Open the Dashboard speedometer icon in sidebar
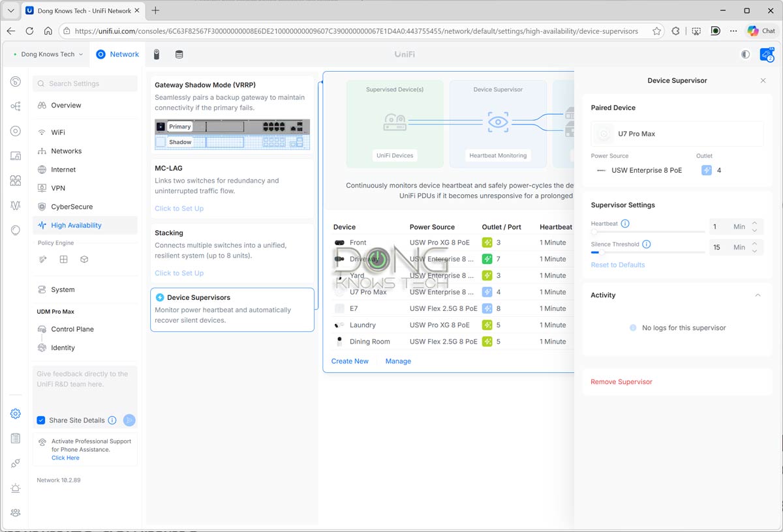Image resolution: width=783 pixels, height=532 pixels. 14,81
